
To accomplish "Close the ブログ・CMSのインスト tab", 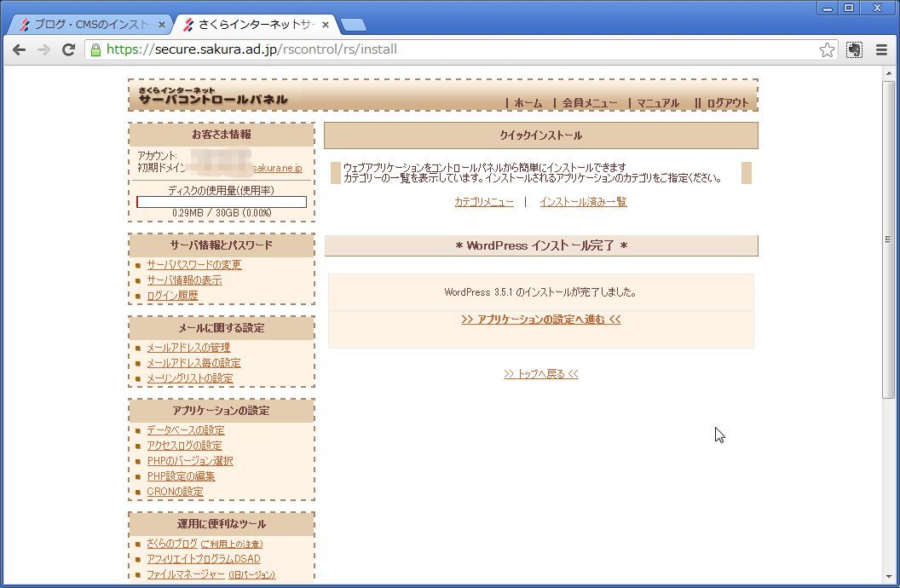I will pos(161,25).
